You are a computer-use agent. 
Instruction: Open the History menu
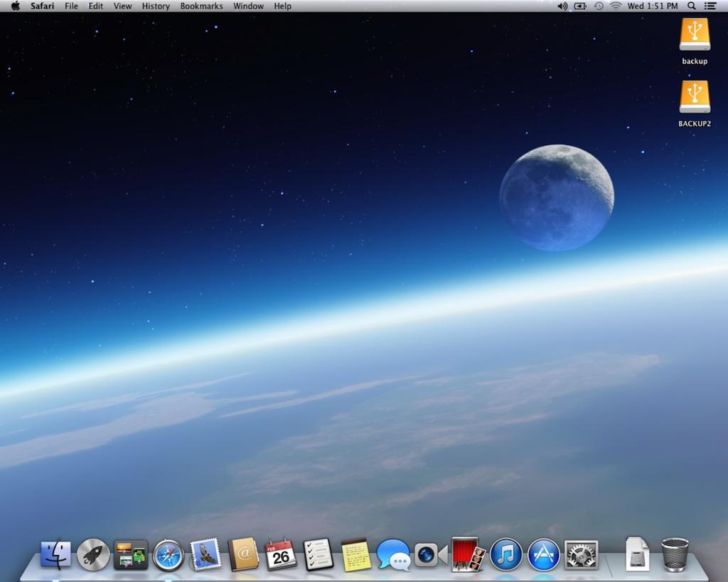point(156,6)
